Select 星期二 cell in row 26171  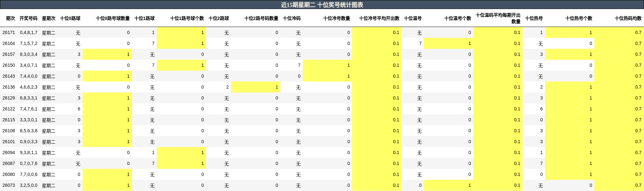tap(49, 32)
